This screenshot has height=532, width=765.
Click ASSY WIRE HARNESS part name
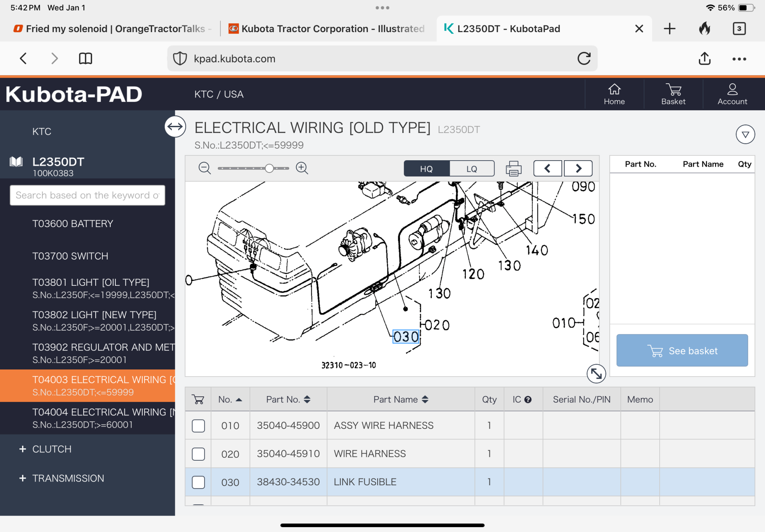(x=384, y=425)
